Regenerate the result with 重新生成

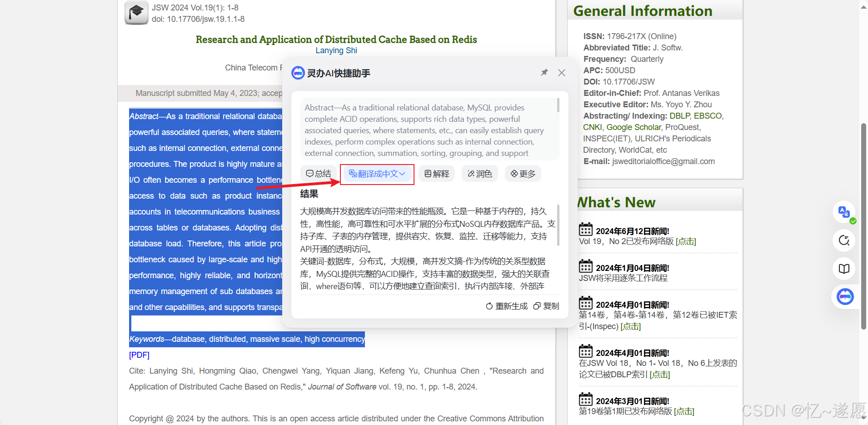tap(507, 306)
